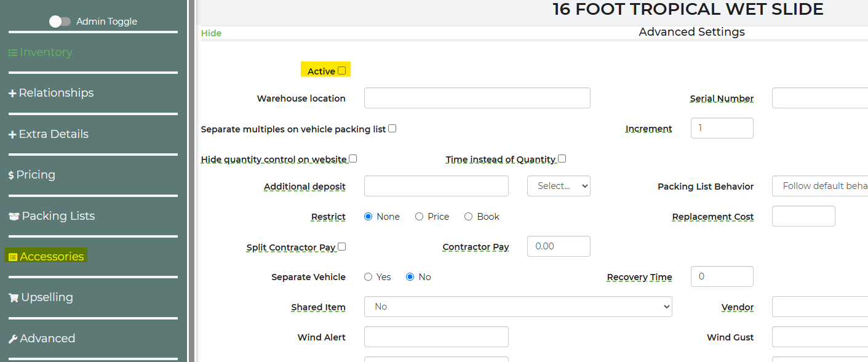Click the shopping cart icon beside Upselling
The image size is (868, 362).
click(x=13, y=298)
